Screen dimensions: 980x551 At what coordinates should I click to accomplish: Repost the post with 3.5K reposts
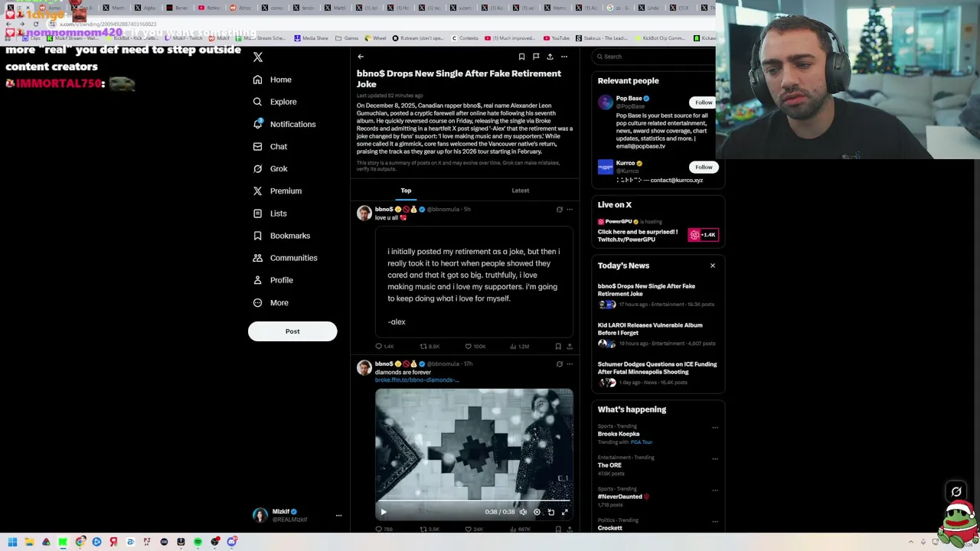pos(429,530)
